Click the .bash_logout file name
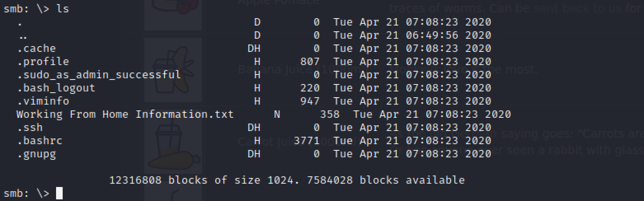The width and height of the screenshot is (644, 201). click(56, 88)
